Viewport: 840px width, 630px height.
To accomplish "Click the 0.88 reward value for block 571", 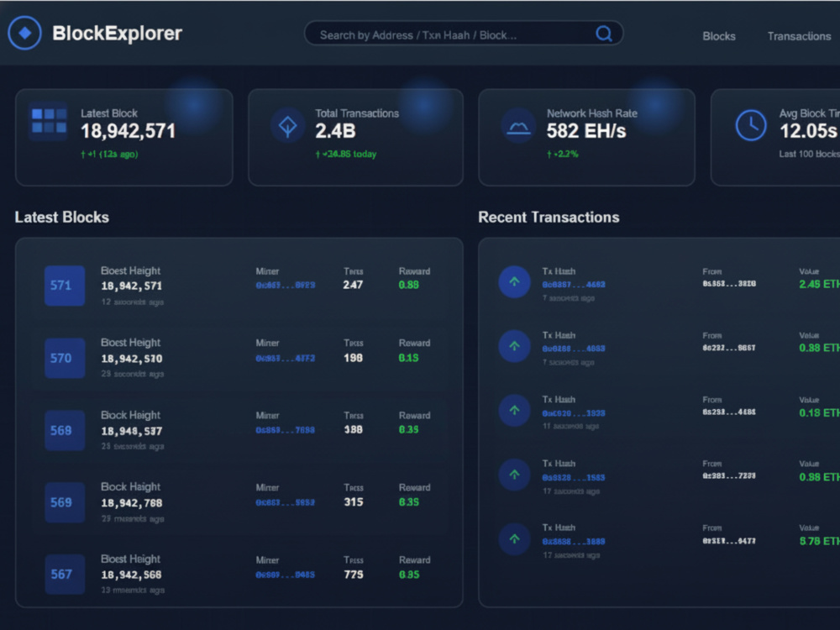I will pyautogui.click(x=409, y=285).
